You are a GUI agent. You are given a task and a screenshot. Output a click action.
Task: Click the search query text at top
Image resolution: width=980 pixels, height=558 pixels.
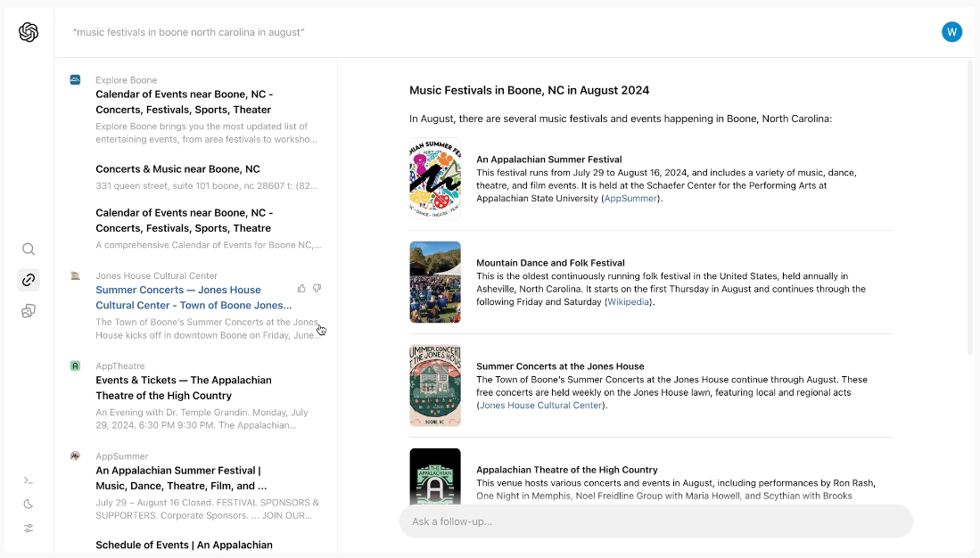coord(189,32)
